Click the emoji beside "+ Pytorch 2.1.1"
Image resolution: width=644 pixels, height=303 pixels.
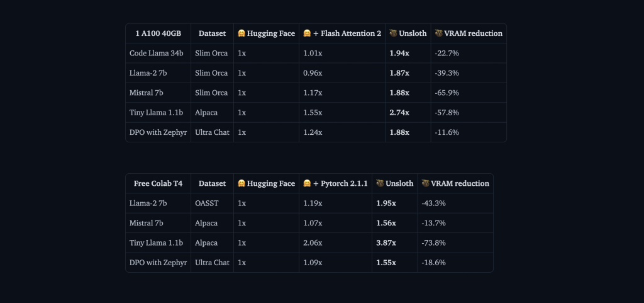[307, 183]
